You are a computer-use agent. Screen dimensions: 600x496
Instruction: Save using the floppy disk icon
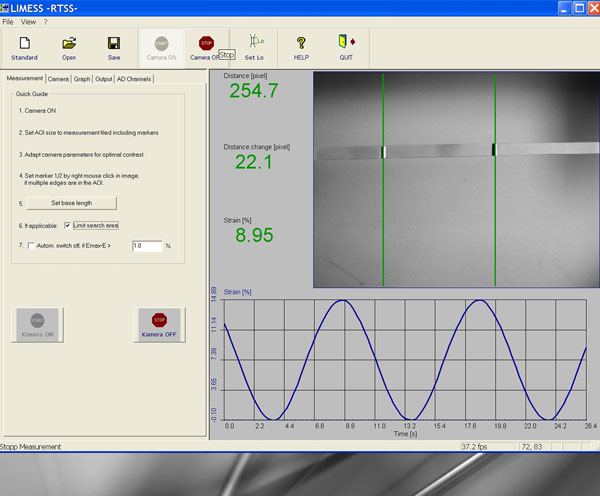114,43
